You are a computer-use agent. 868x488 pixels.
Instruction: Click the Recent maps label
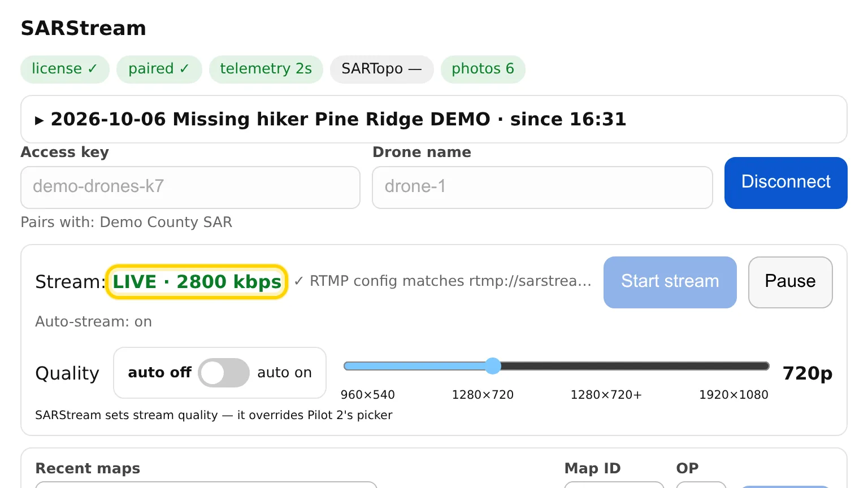[88, 468]
